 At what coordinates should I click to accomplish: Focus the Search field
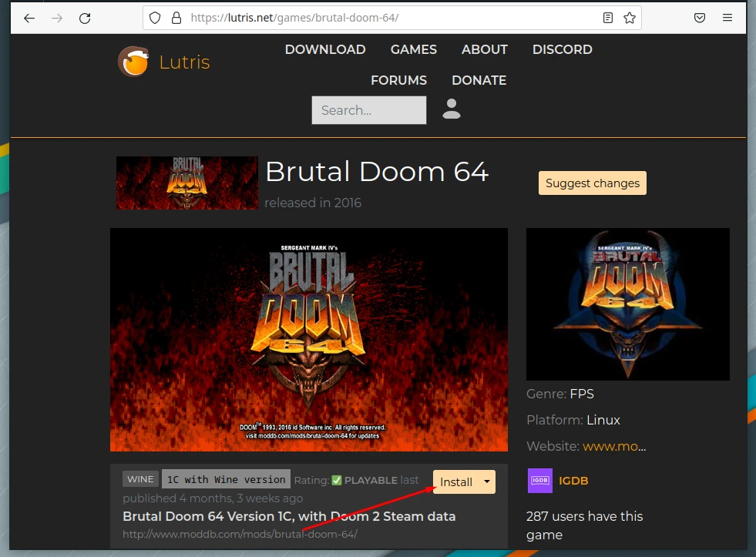pos(369,110)
